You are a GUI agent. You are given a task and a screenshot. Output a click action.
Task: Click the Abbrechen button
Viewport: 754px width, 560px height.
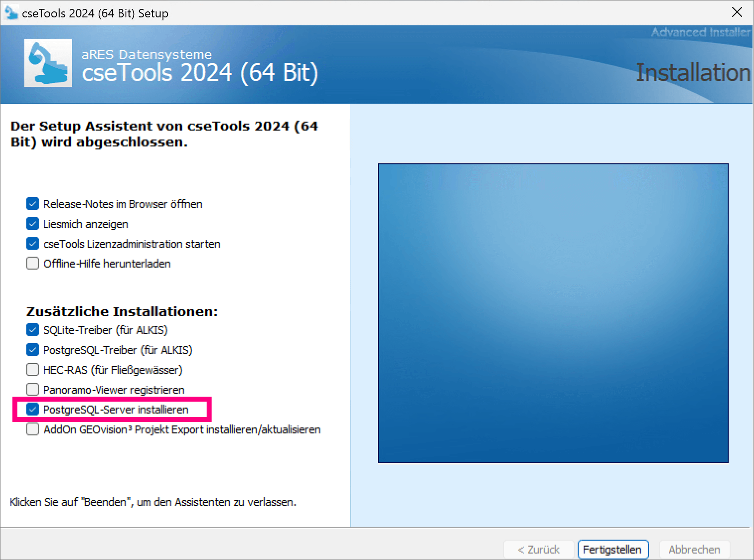694,550
